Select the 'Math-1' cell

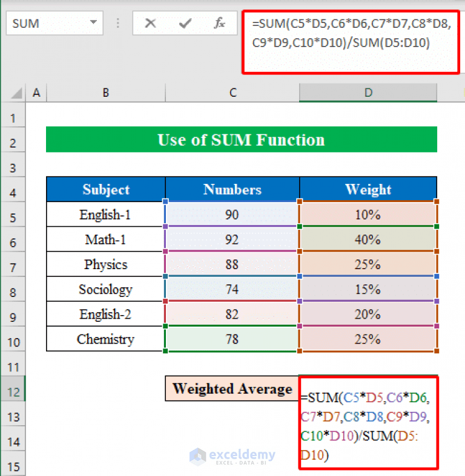point(106,240)
